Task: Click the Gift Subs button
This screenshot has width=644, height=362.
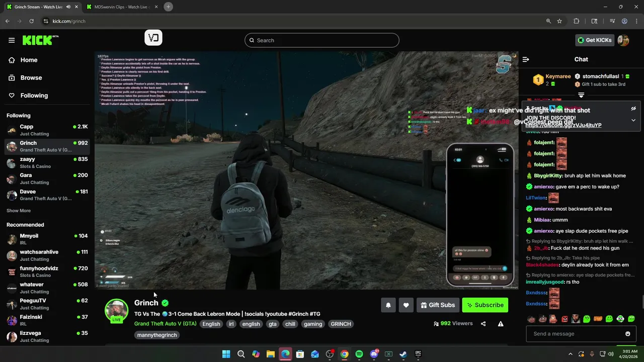Action: point(438,305)
